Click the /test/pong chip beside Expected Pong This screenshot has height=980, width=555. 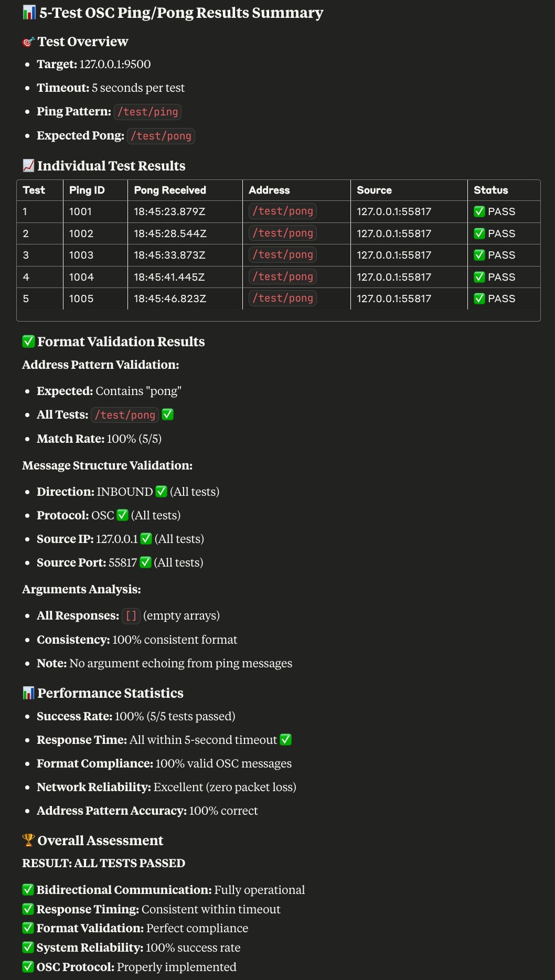pyautogui.click(x=161, y=136)
